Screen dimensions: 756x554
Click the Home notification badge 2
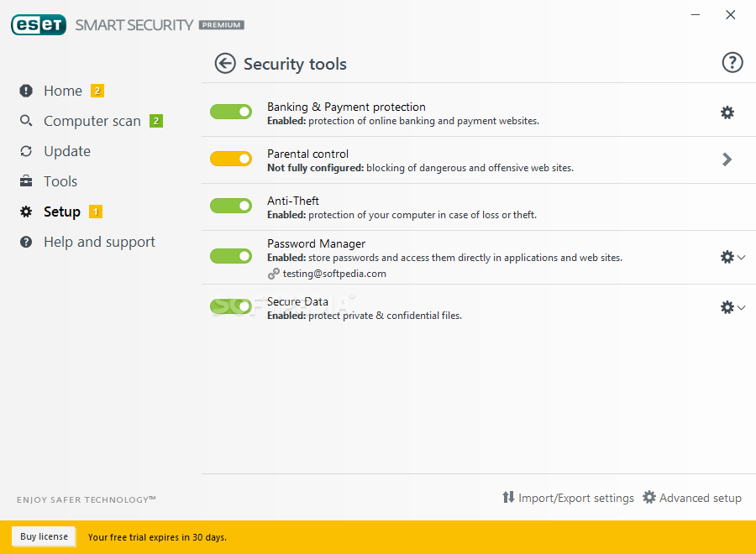point(97,91)
